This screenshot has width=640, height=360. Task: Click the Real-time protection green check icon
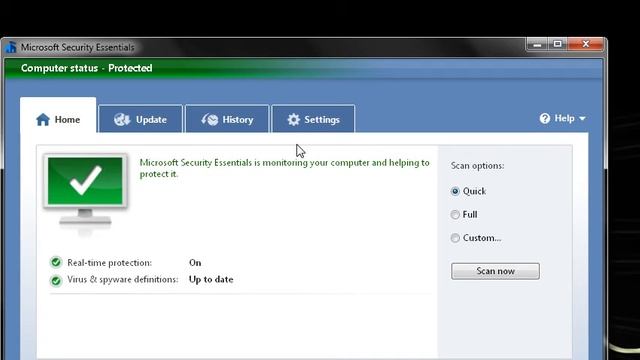click(x=56, y=262)
